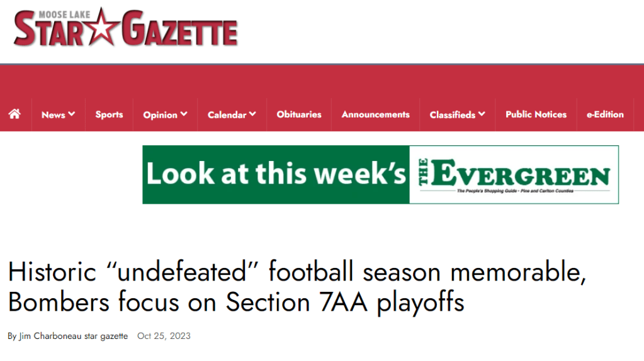Click the chevron arrow beside Calendar
Screen dimensions: 644x361
click(252, 114)
